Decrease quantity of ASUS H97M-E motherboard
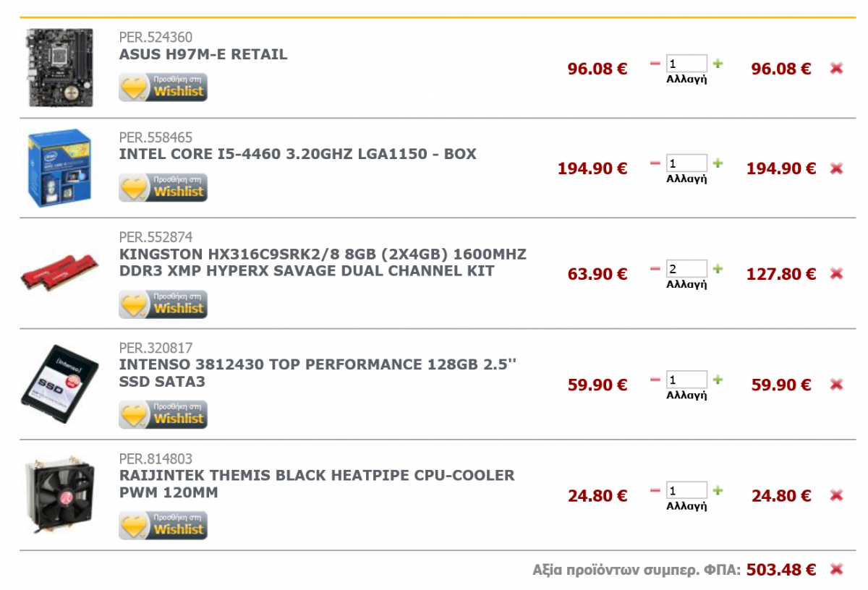Viewport: 868px width, 590px height. point(655,64)
